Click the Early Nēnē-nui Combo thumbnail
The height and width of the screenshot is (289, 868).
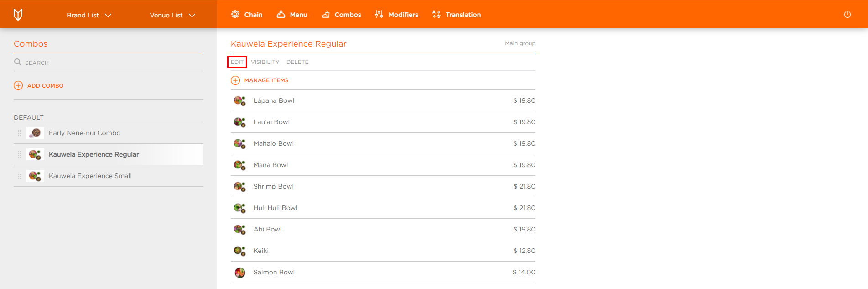coord(35,133)
